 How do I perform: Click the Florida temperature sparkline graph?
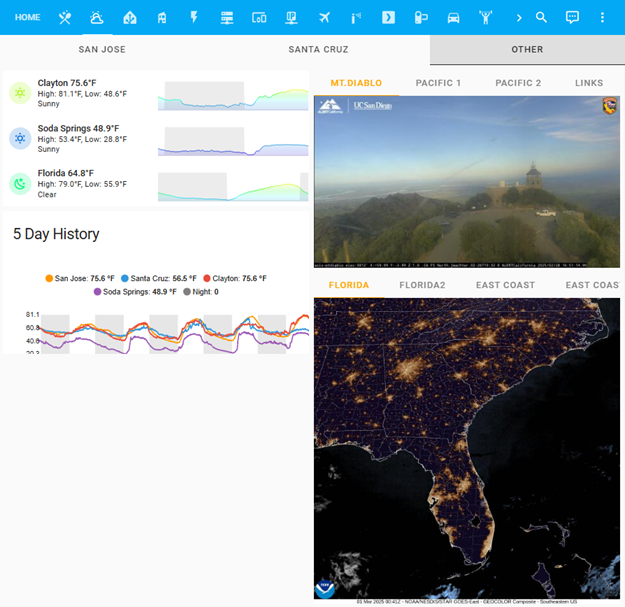pyautogui.click(x=233, y=187)
